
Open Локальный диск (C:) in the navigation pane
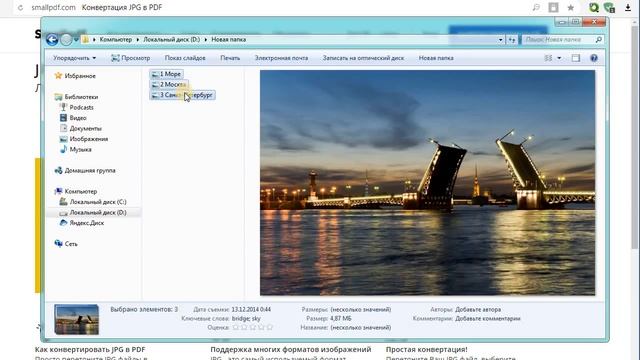pyautogui.click(x=93, y=202)
